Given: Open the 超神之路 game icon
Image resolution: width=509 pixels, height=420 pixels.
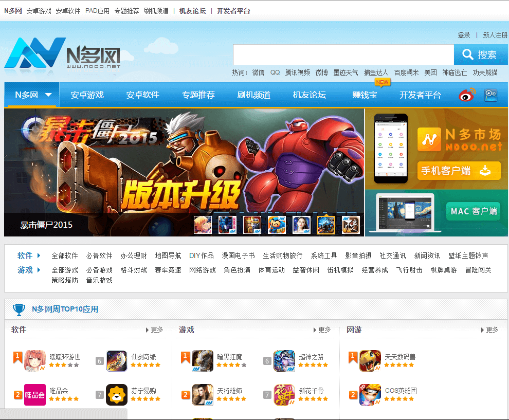Looking at the screenshot, I should coord(284,360).
